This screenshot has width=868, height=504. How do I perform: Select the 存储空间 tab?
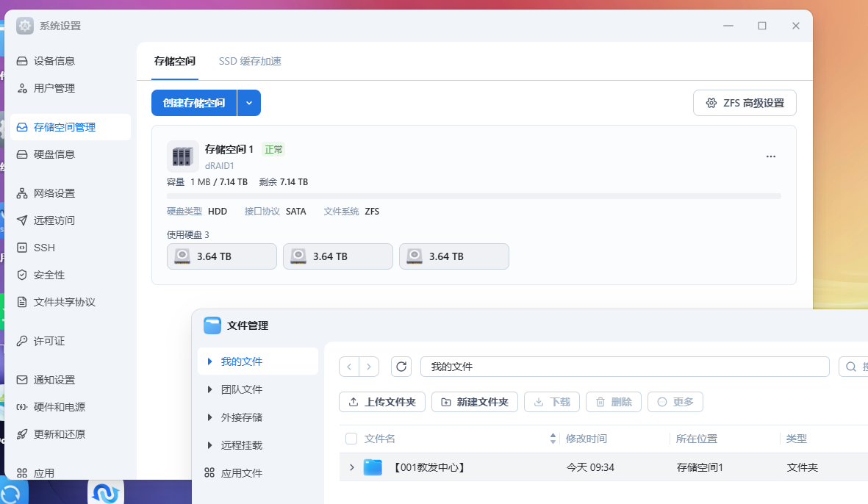click(x=175, y=61)
